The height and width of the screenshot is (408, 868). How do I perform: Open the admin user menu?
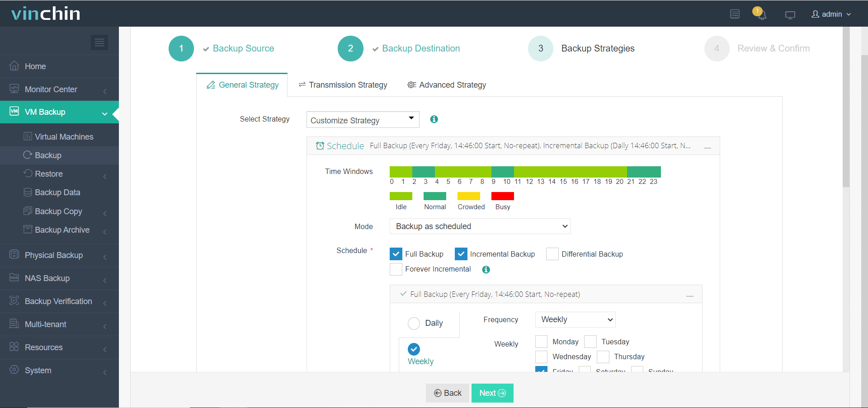pyautogui.click(x=831, y=14)
